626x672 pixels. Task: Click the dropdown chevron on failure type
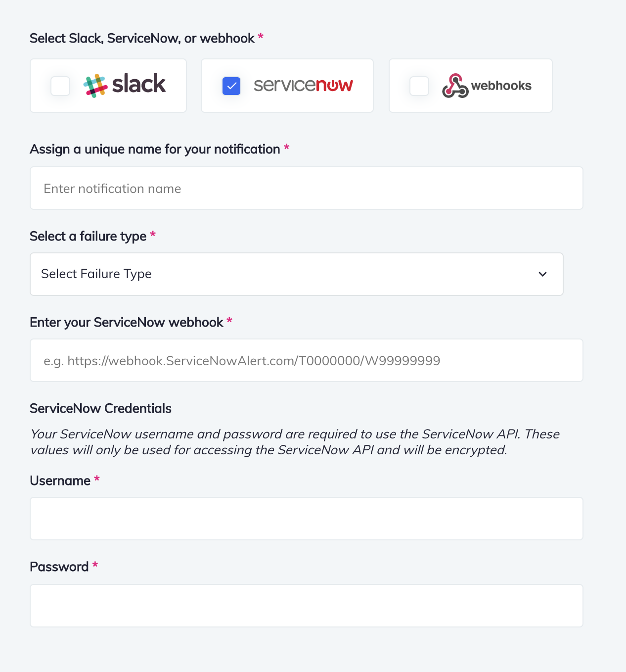[x=543, y=274]
